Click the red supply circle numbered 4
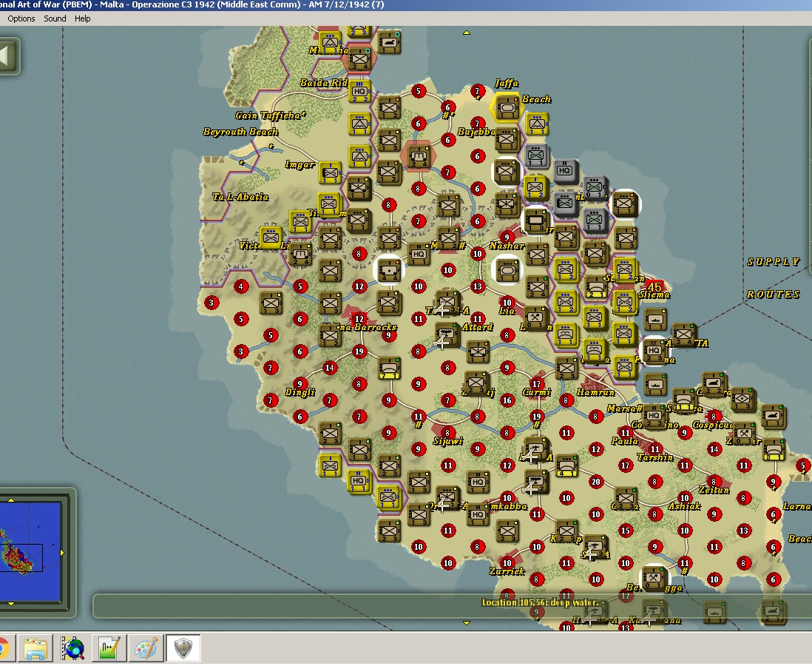The height and width of the screenshot is (666, 812). [241, 286]
